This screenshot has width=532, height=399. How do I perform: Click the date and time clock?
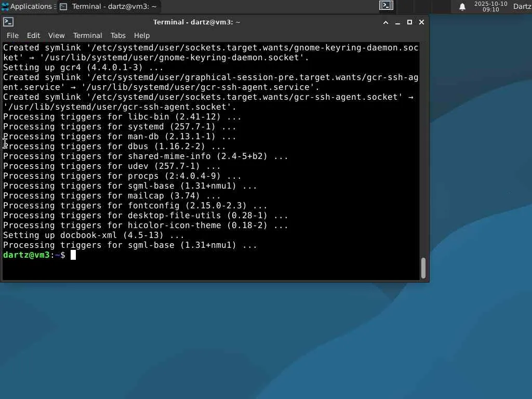(490, 6)
